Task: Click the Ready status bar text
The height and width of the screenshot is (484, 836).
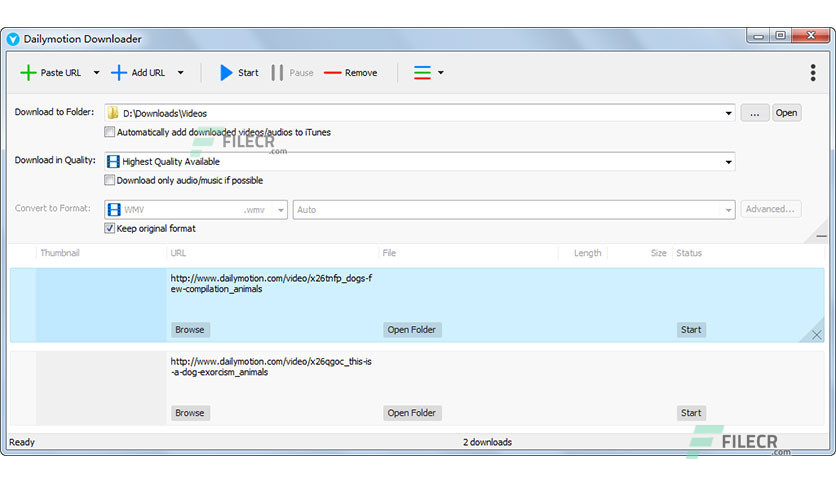Action: pyautogui.click(x=22, y=442)
